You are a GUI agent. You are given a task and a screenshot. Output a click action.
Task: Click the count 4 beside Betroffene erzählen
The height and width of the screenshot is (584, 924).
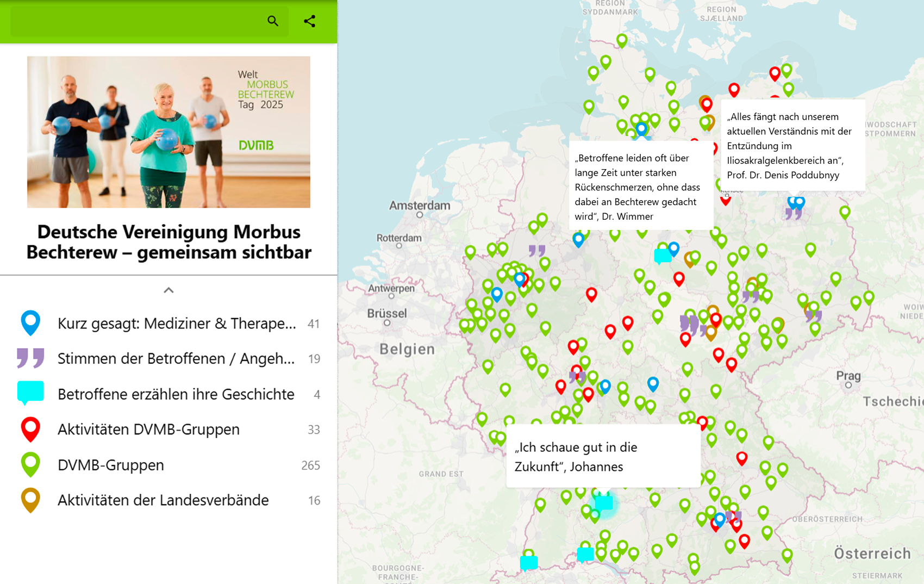[317, 394]
